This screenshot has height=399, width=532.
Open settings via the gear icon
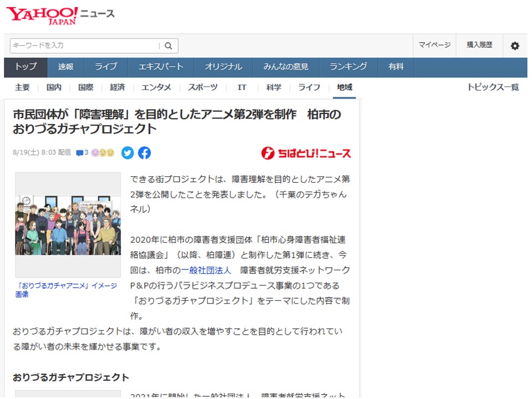click(515, 46)
